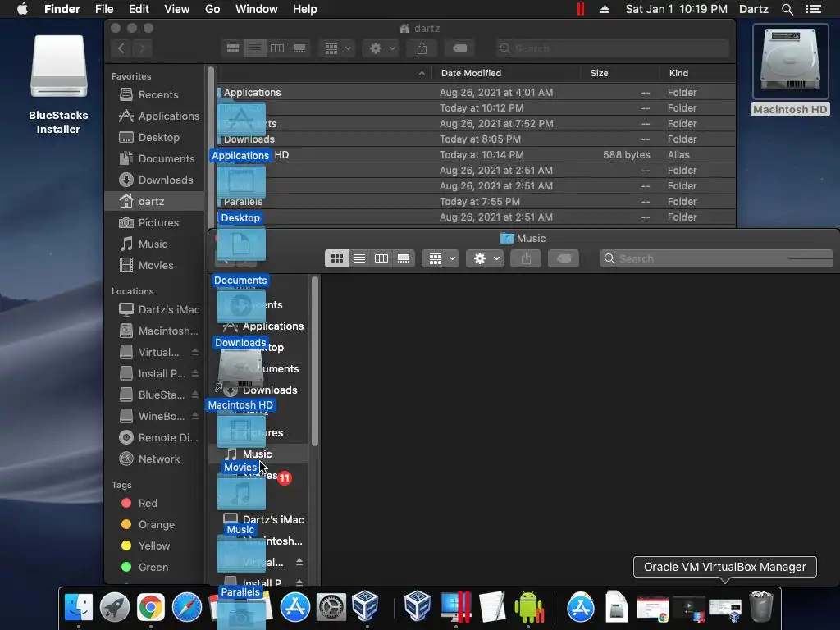Viewport: 840px width, 630px height.
Task: Open group-by dropdown in dartz window
Action: click(x=337, y=48)
